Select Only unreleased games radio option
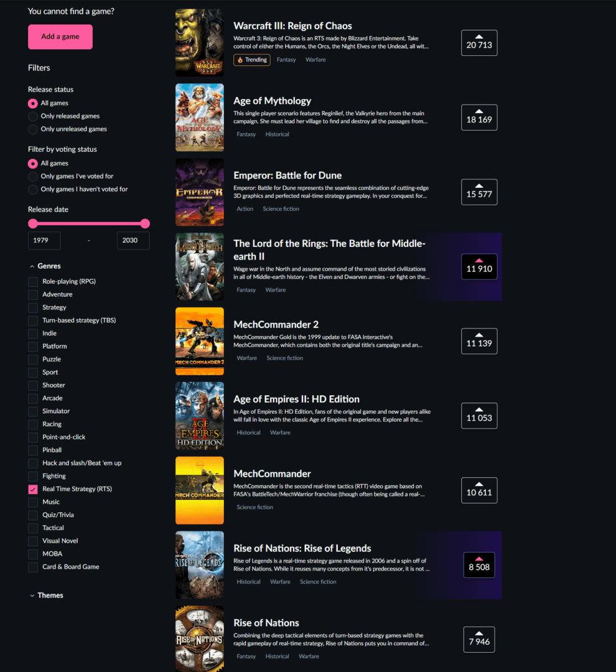This screenshot has height=672, width=616. pos(32,129)
